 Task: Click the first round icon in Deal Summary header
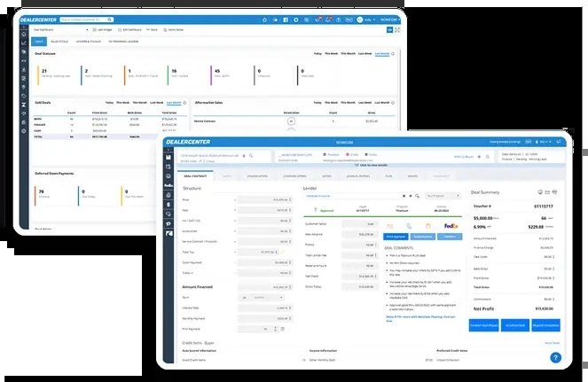tap(540, 192)
